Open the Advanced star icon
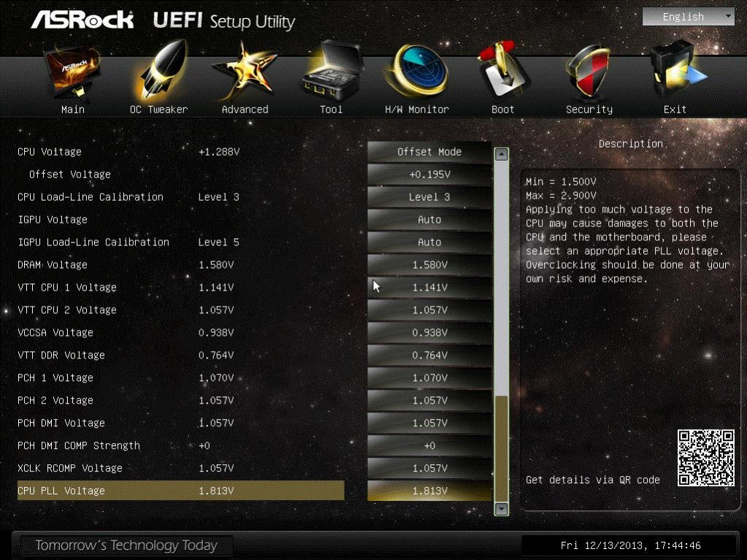Screen dimensions: 747x560 tap(245, 72)
